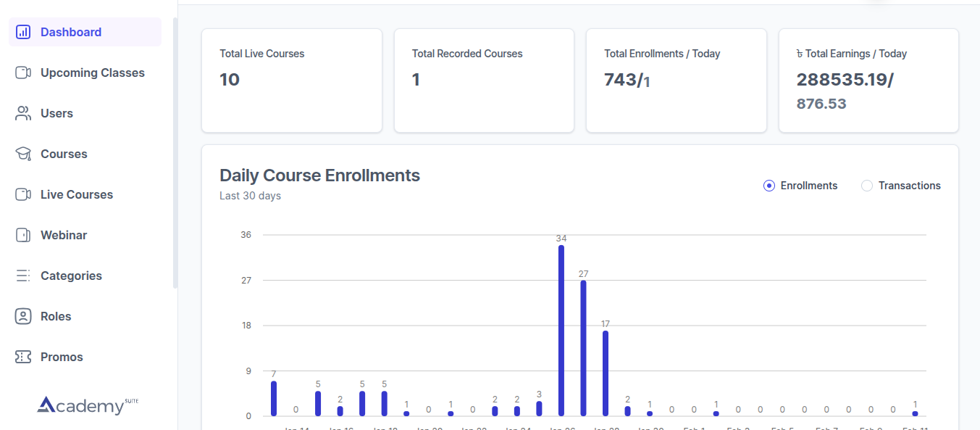Click the Users people icon
The image size is (980, 430).
coord(23,113)
